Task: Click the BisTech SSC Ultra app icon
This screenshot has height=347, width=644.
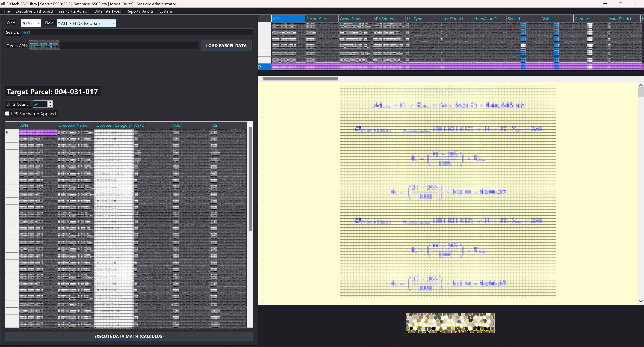Action: pos(3,4)
